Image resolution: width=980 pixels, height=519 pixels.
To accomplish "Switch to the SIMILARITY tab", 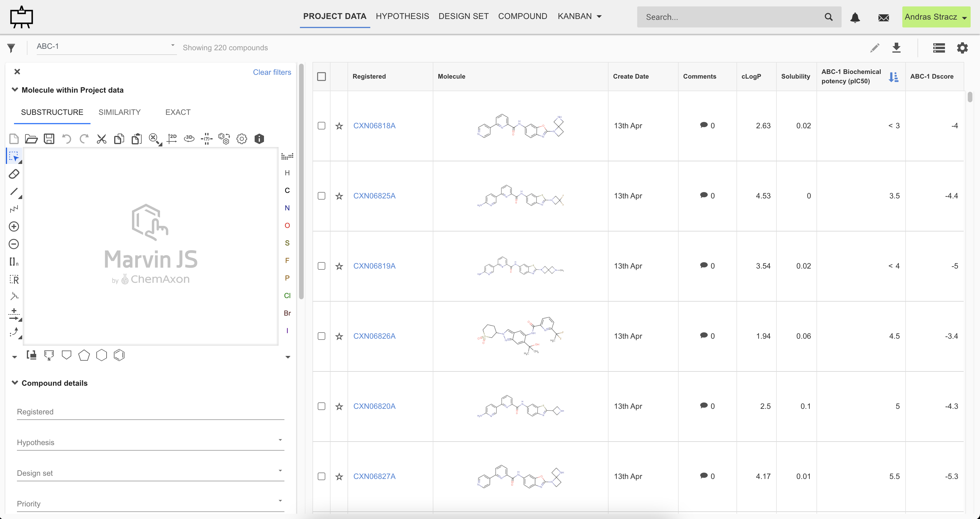I will pyautogui.click(x=119, y=112).
